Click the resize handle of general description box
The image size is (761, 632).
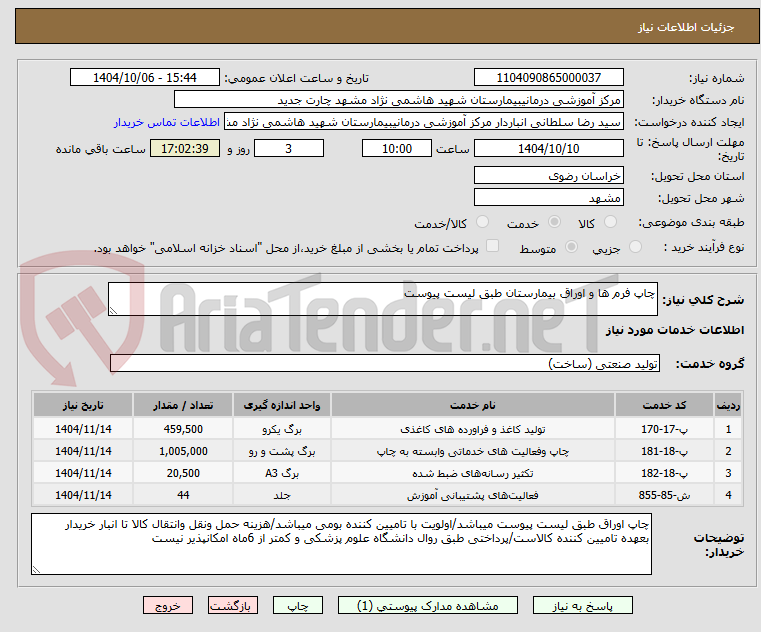click(113, 311)
